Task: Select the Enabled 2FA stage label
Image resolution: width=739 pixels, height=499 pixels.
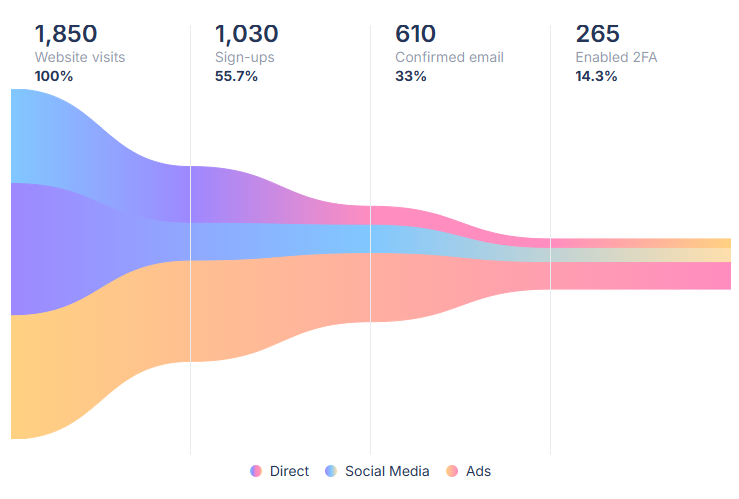Action: point(616,57)
